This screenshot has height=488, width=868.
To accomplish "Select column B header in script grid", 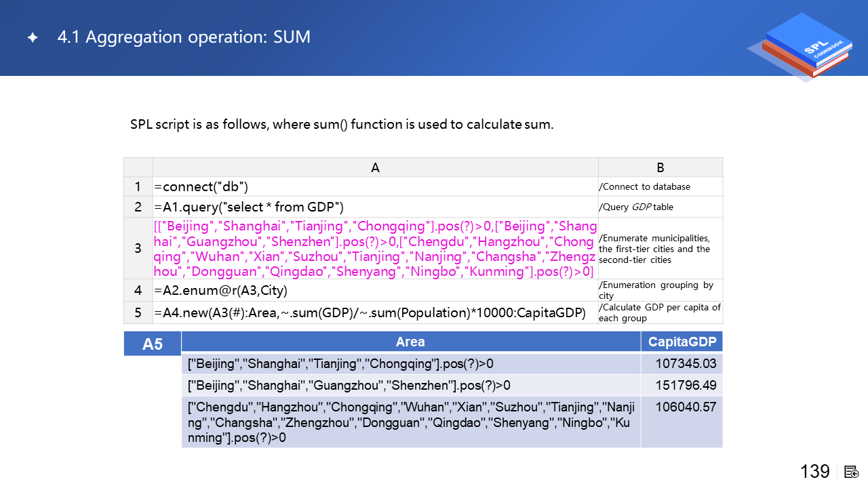I will coord(660,167).
